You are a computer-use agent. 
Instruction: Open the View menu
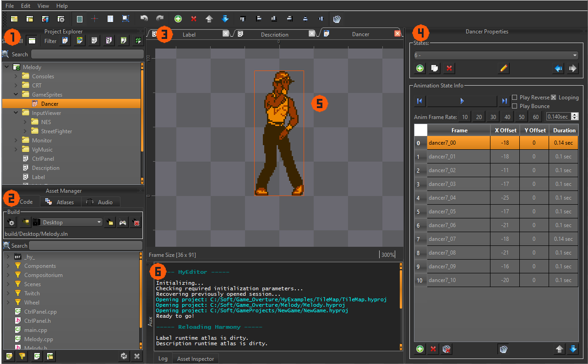(43, 5)
